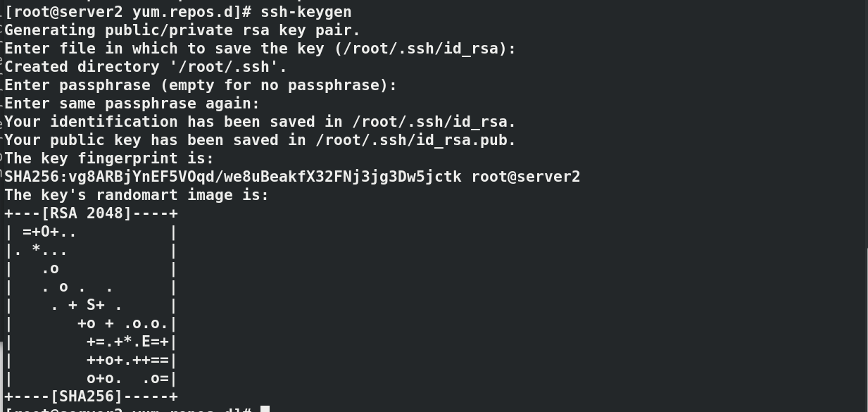Image resolution: width=868 pixels, height=412 pixels.
Task: Click the "Generating public/private rsa key pair" line
Action: pyautogui.click(x=182, y=30)
